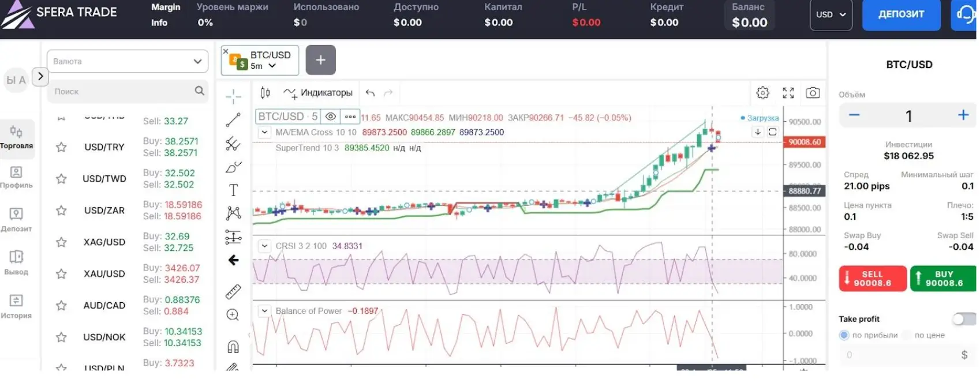Decrease volume with minus button
The width and height of the screenshot is (980, 383).
tap(854, 115)
